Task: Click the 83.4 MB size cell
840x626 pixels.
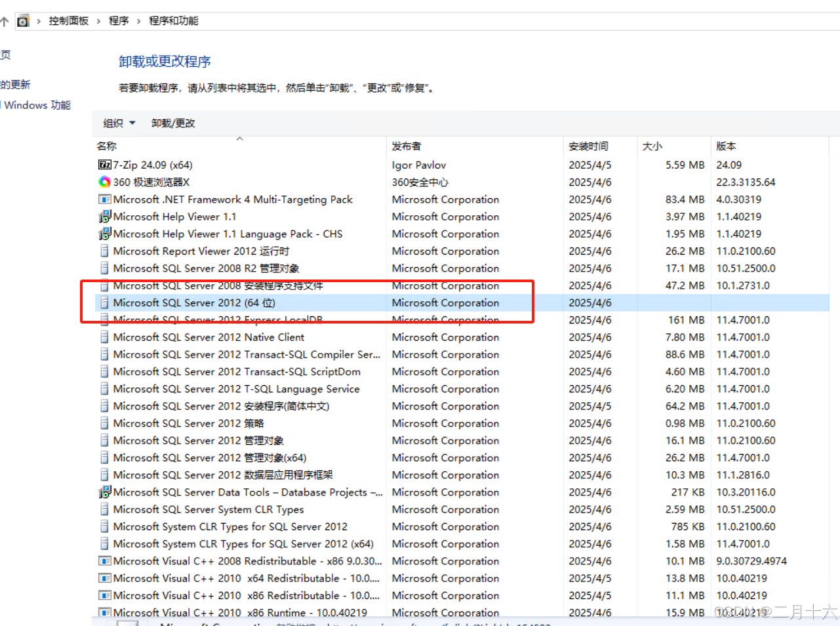Action: pyautogui.click(x=685, y=199)
